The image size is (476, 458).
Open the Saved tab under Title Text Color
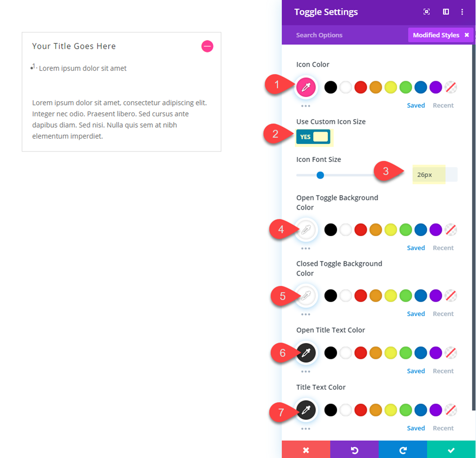tap(416, 428)
